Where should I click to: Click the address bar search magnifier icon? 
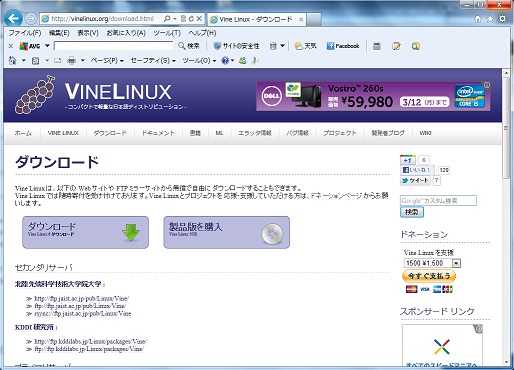(x=167, y=19)
